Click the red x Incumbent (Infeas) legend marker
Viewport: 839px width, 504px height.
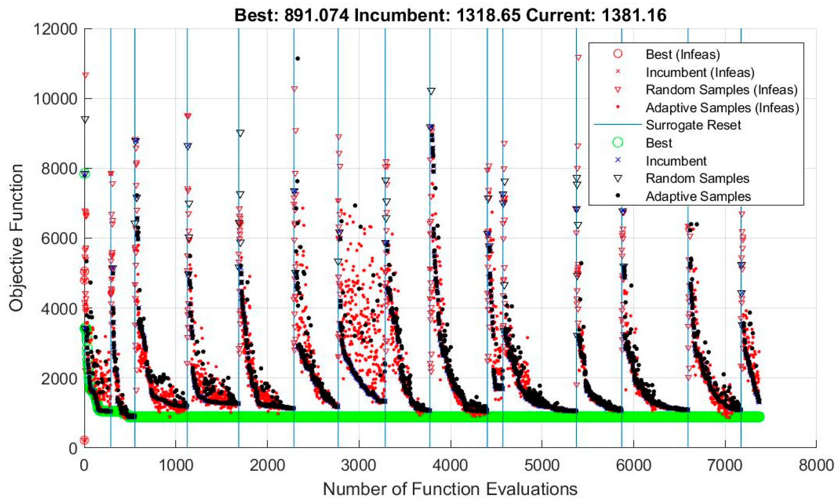pos(618,72)
